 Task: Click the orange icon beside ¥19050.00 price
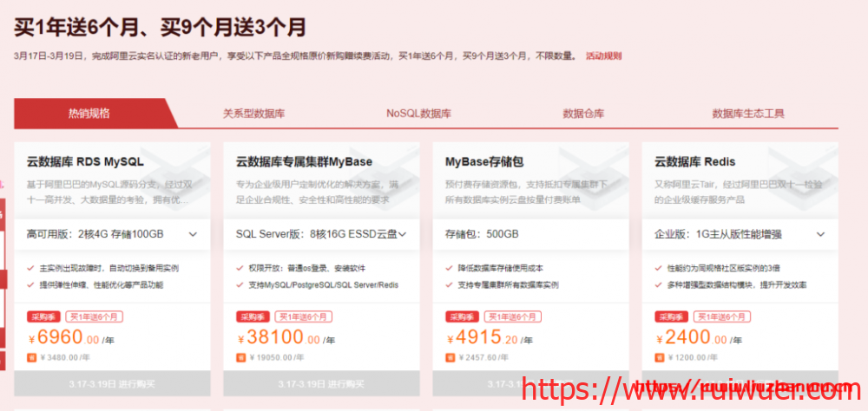[x=240, y=356]
